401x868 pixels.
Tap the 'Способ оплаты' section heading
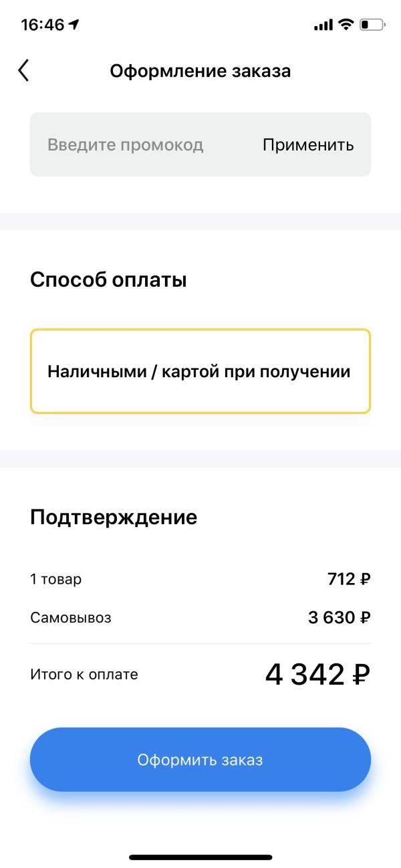(x=108, y=280)
